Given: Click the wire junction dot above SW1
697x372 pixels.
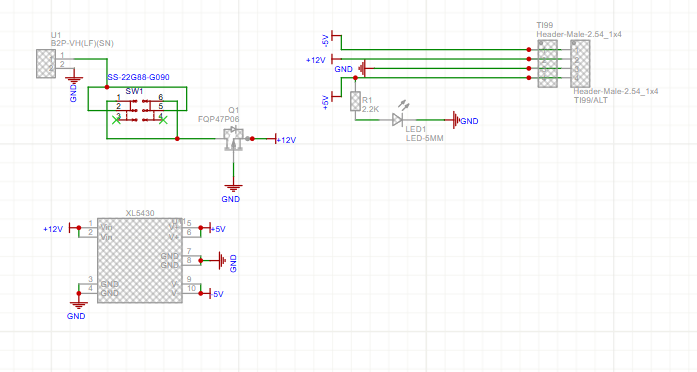Looking at the screenshot, I should tap(107, 87).
